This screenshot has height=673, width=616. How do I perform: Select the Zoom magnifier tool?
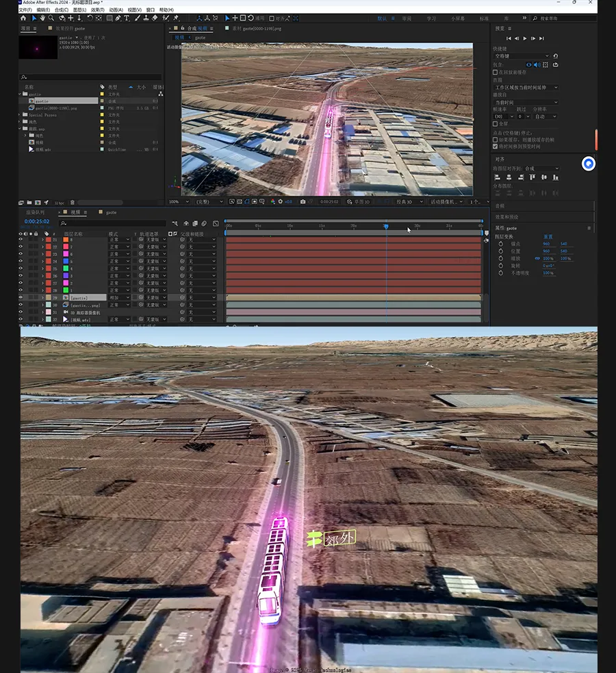tap(51, 18)
